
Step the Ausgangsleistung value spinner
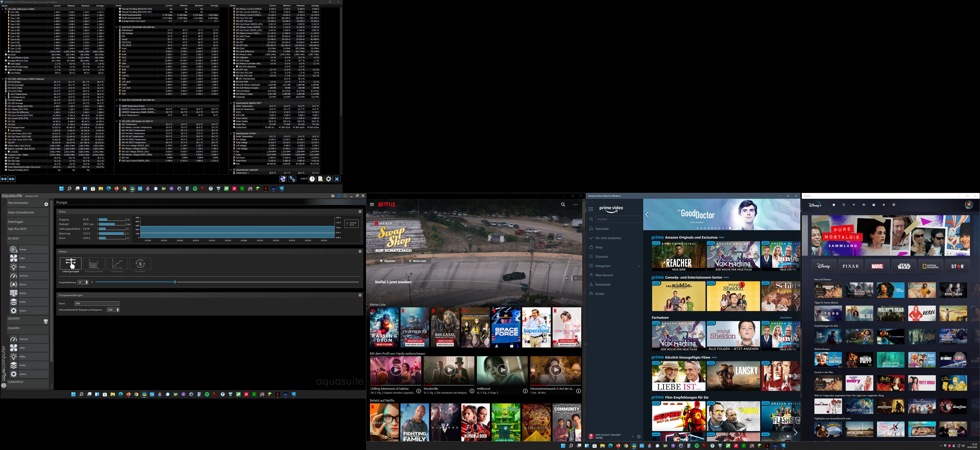87,282
